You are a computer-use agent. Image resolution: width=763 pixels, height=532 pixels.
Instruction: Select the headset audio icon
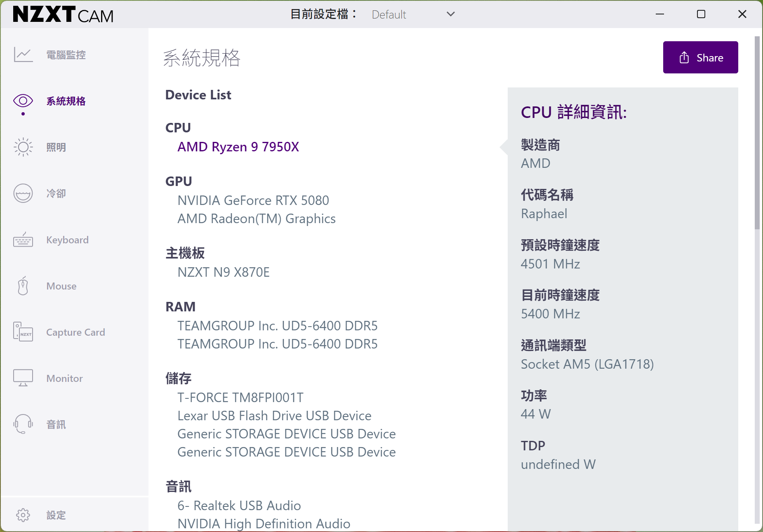[x=23, y=424]
